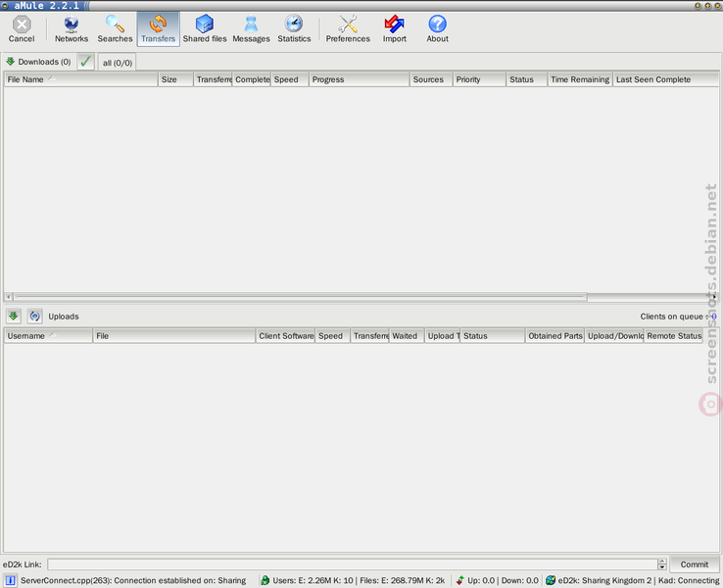Sort uploads by Waited column
The image size is (723, 588).
tap(407, 336)
